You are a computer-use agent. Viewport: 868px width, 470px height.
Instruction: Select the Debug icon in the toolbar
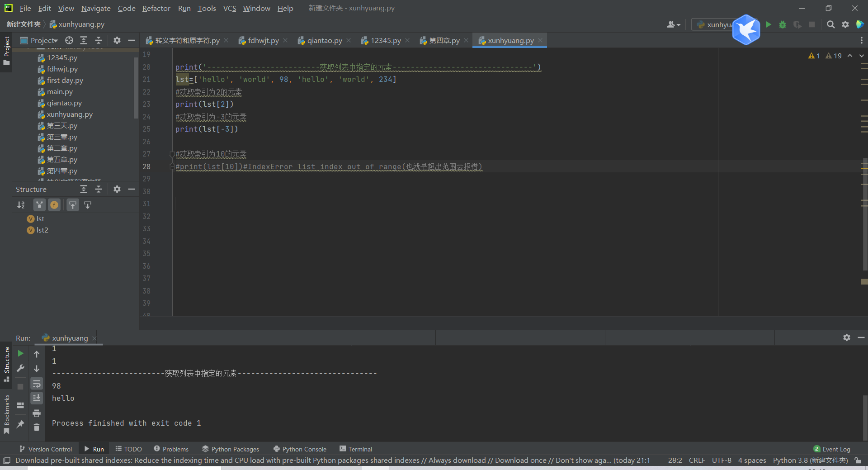783,24
